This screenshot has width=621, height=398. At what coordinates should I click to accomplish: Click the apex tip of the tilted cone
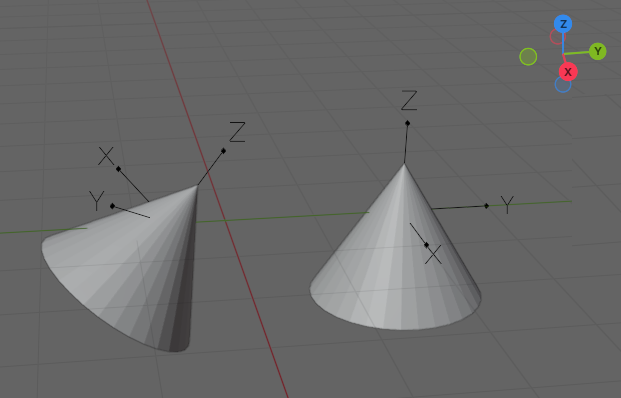197,185
